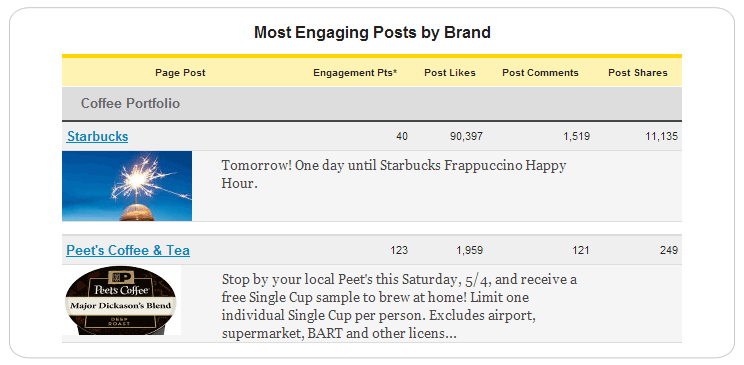Open the Starbucks brand link

97,137
